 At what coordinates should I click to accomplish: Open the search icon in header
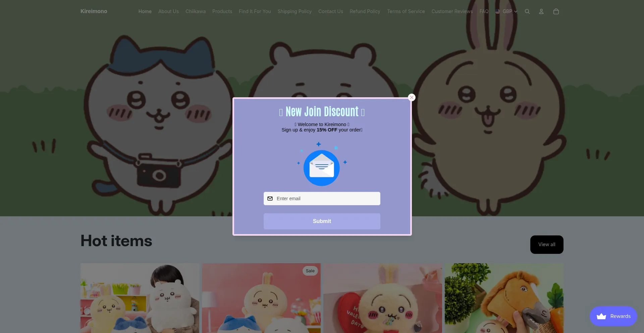click(527, 11)
